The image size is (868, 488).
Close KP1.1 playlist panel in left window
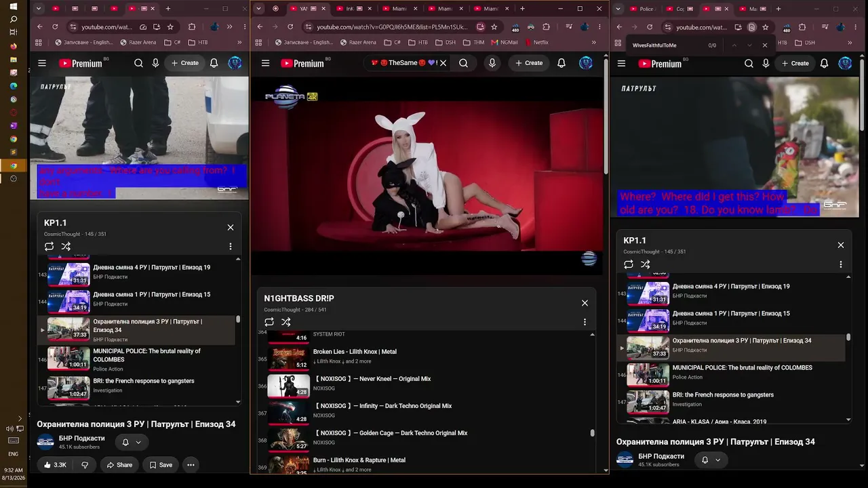tap(231, 228)
